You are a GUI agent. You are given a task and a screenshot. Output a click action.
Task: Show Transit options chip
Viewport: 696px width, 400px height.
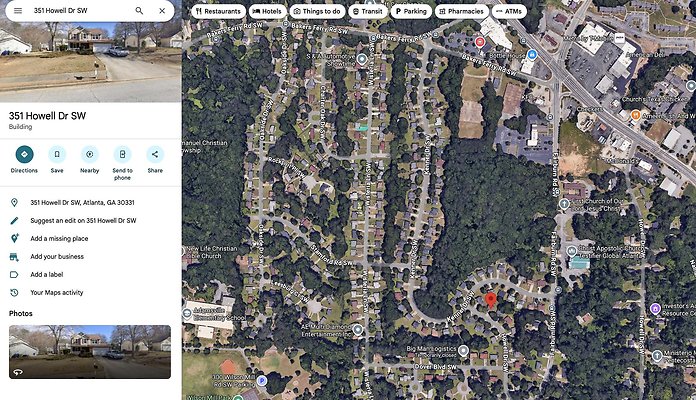click(368, 11)
